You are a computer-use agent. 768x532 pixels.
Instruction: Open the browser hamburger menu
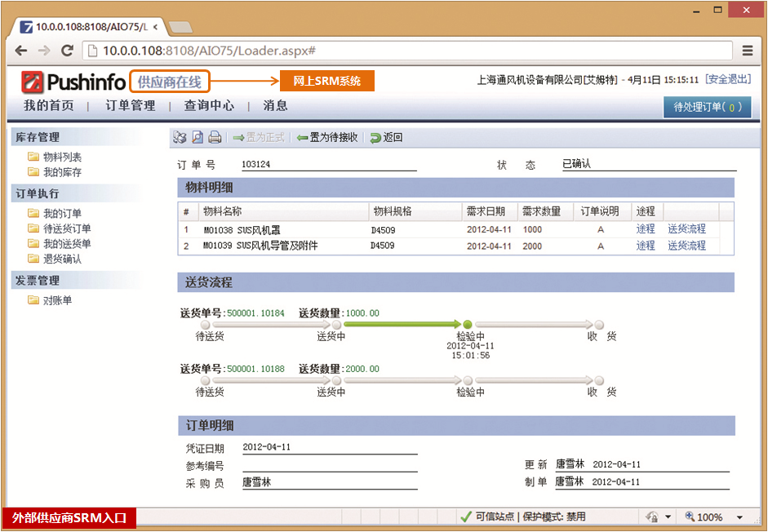(x=748, y=51)
